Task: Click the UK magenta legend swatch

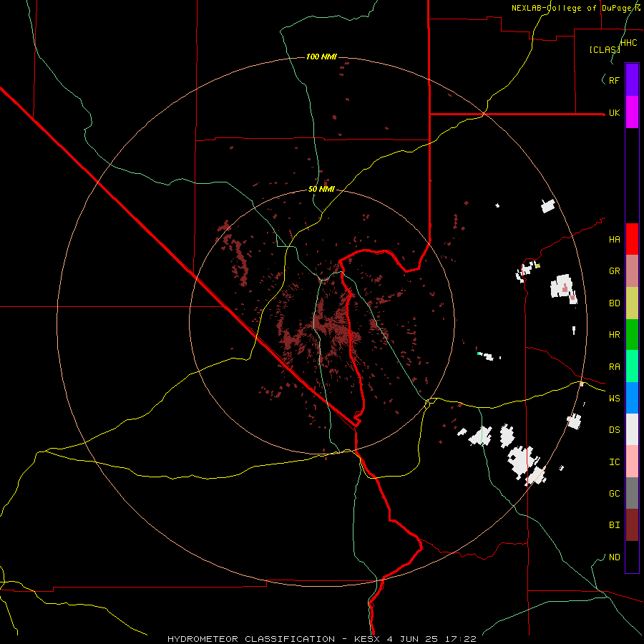Action: point(632,112)
